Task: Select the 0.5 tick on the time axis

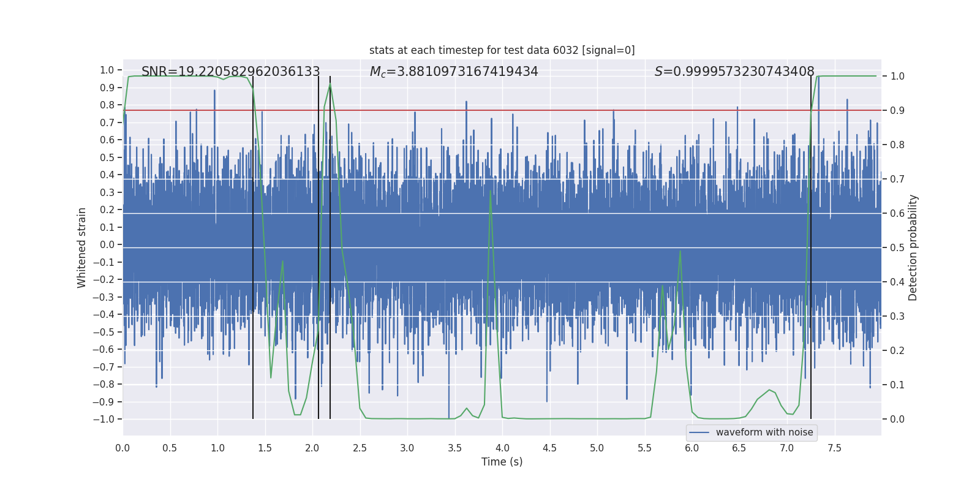Action: (170, 448)
